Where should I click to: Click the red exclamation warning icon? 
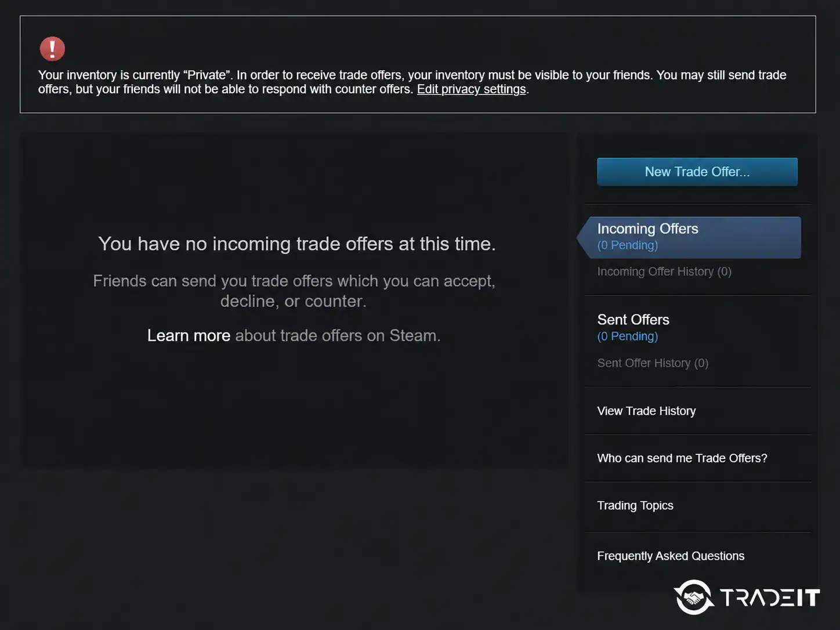(x=52, y=49)
